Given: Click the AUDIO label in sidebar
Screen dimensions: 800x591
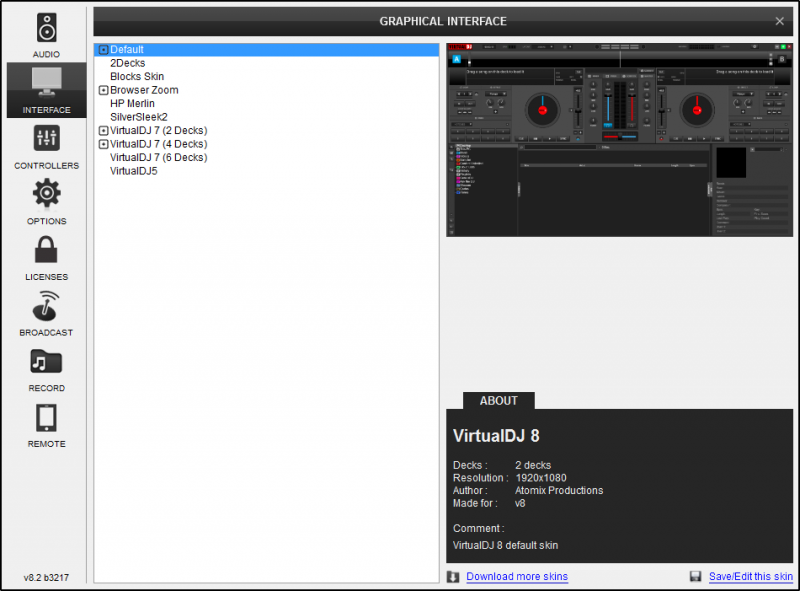Looking at the screenshot, I should [x=46, y=54].
